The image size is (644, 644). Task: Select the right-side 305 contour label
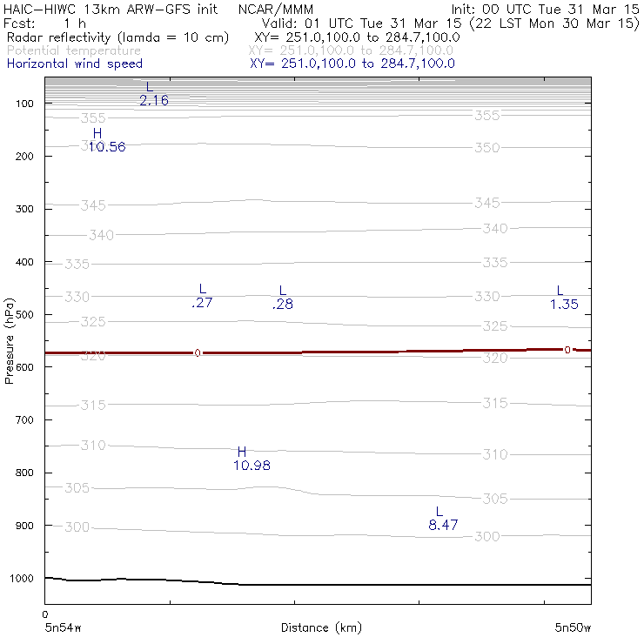pyautogui.click(x=495, y=499)
